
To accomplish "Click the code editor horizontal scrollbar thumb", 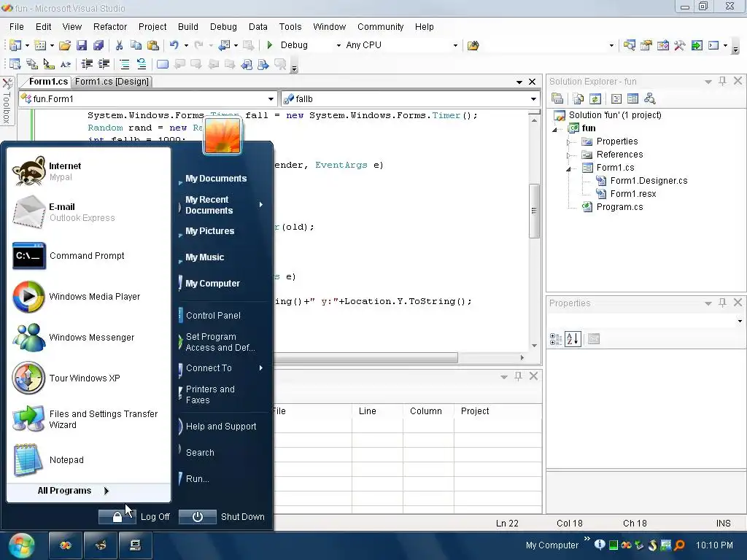I will pos(365,357).
